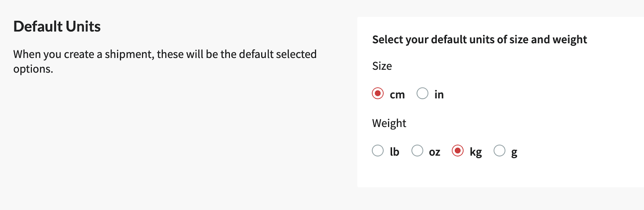
Task: Click the "Size" field label
Action: pyautogui.click(x=382, y=66)
